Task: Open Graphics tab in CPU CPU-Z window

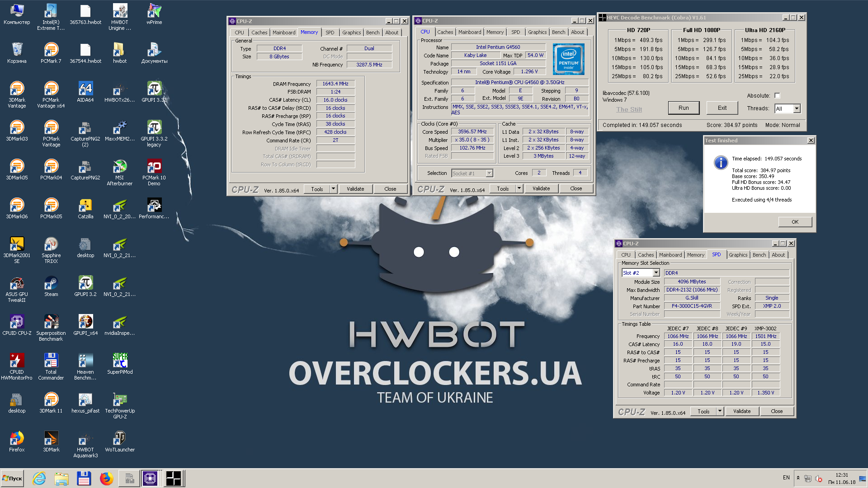Action: (x=537, y=32)
